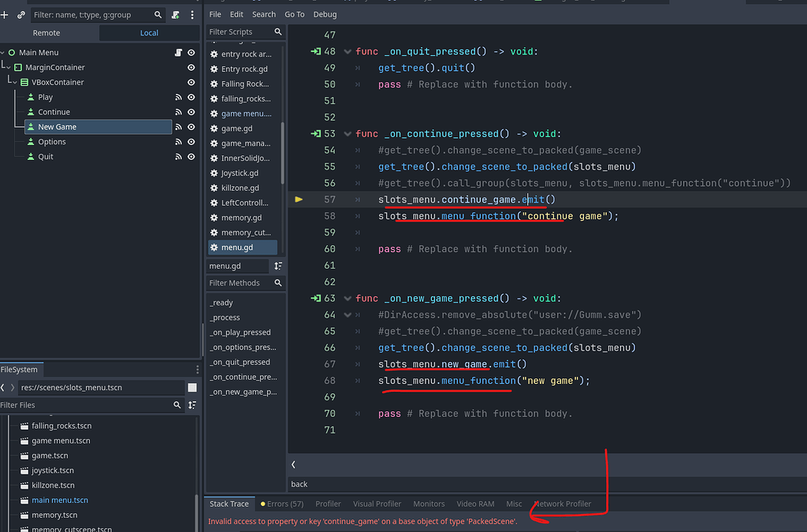Toggle the methods list alphabetical sort icon
Image resolution: width=807 pixels, height=532 pixels.
pyautogui.click(x=277, y=266)
